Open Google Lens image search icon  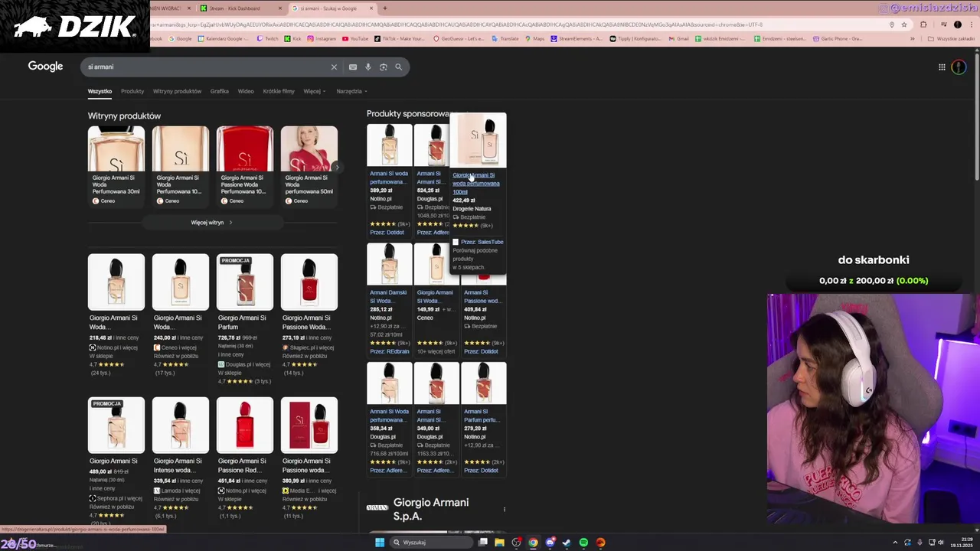pyautogui.click(x=384, y=67)
